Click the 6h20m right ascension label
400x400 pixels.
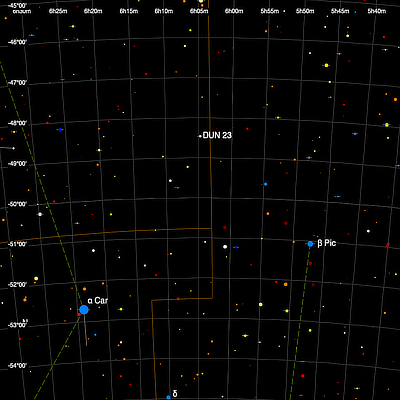click(93, 11)
